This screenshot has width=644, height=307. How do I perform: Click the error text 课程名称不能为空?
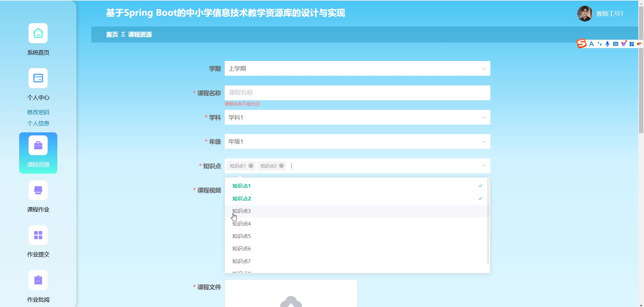[242, 104]
